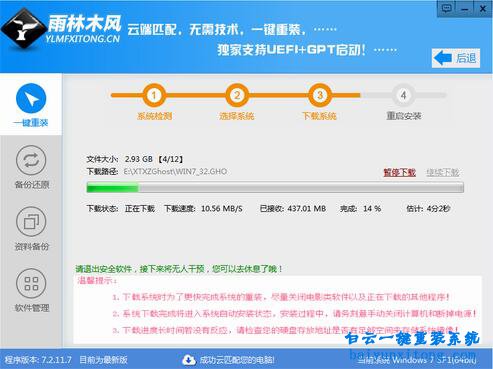Click the green 请退出安全软件 notice line
Viewport: 493px width, 369px height.
click(x=179, y=269)
